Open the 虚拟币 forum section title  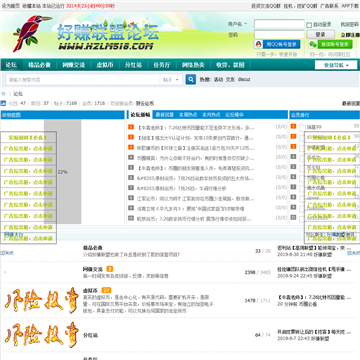click(x=90, y=290)
